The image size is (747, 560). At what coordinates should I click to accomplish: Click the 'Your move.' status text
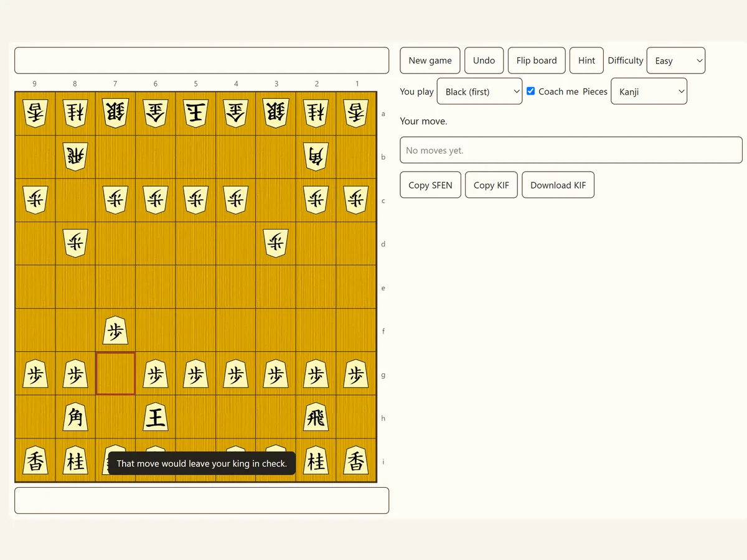pyautogui.click(x=423, y=121)
